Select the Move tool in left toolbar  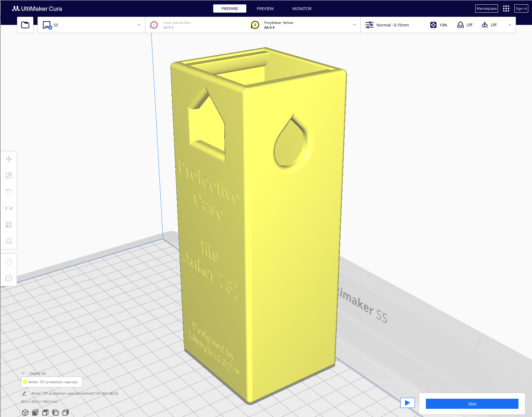pos(9,159)
